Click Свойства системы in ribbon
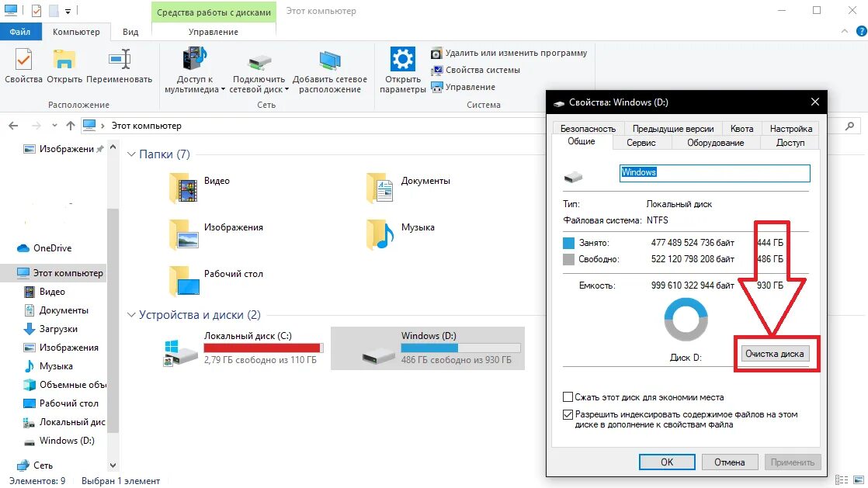The height and width of the screenshot is (488, 868). click(x=476, y=71)
